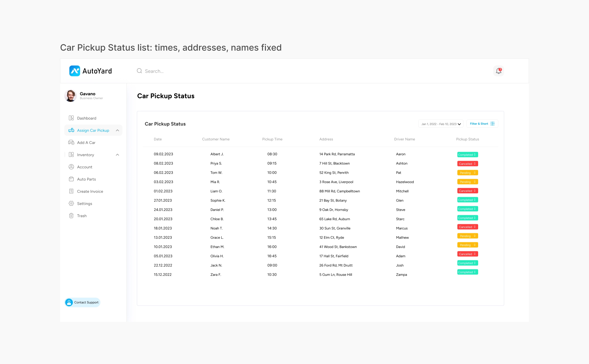
Task: Click the Contact Support button
Action: [83, 303]
